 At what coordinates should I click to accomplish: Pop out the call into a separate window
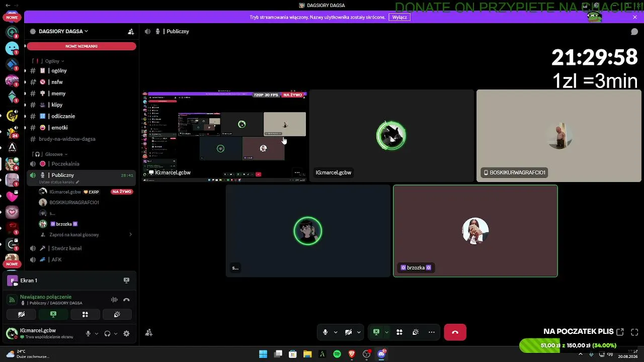click(x=620, y=332)
